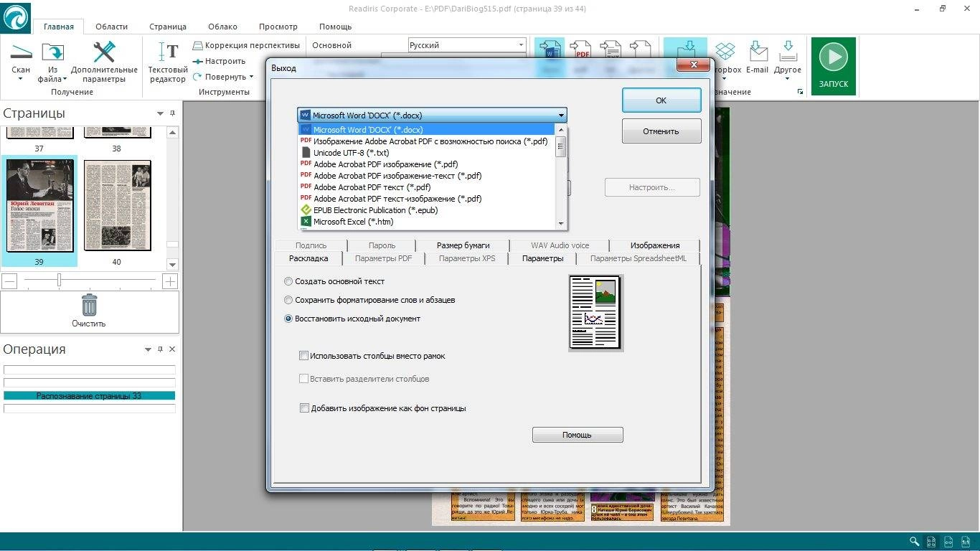
Task: Choose Unicode UTF-8 (*.txt) from list
Action: [427, 153]
